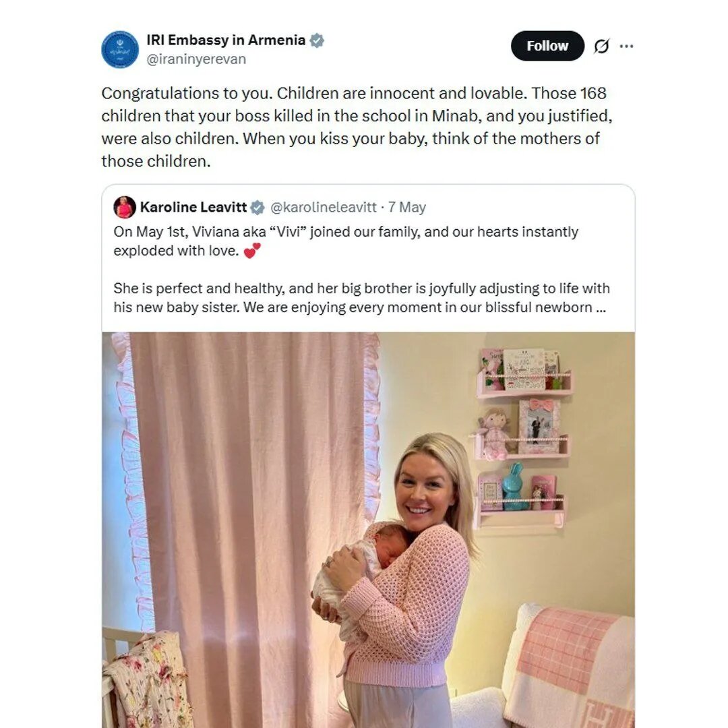Viewport: 728px width, 728px height.
Task: Visit the @iraninyerevan handle link
Action: (x=196, y=59)
